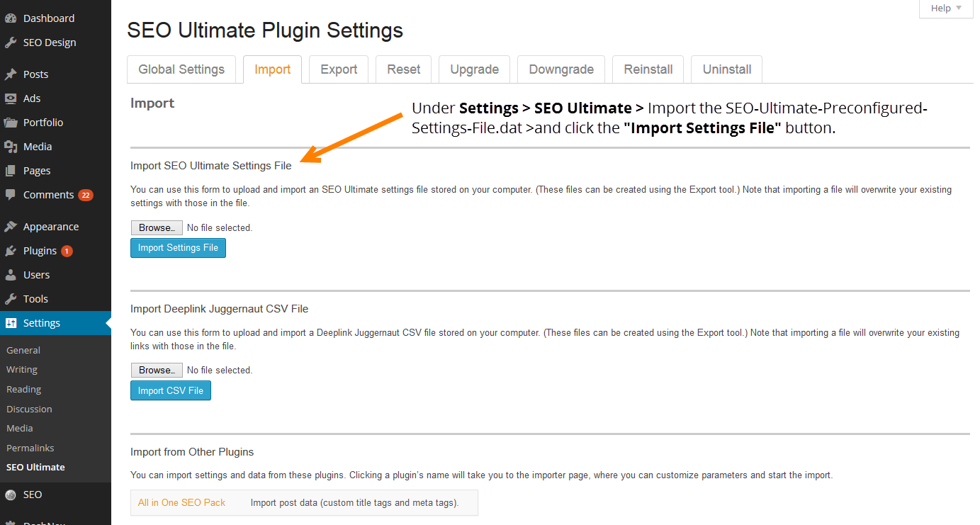980x525 pixels.
Task: Open the Global Settings tab
Action: (x=181, y=69)
